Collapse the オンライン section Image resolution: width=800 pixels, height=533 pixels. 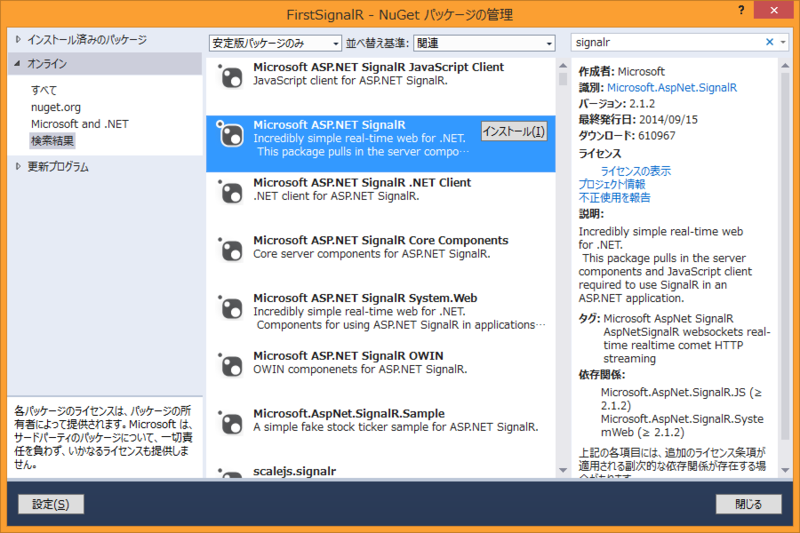18,63
